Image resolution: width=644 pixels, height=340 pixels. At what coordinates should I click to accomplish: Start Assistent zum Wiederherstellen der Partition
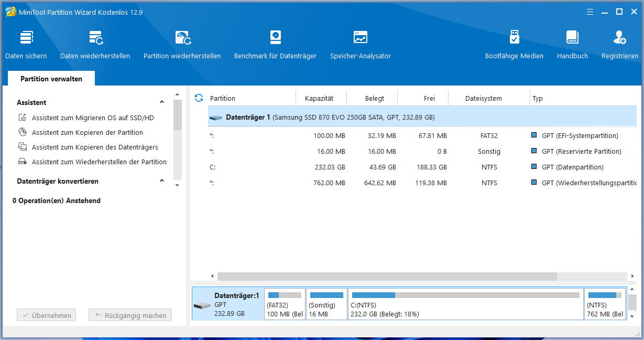click(99, 162)
